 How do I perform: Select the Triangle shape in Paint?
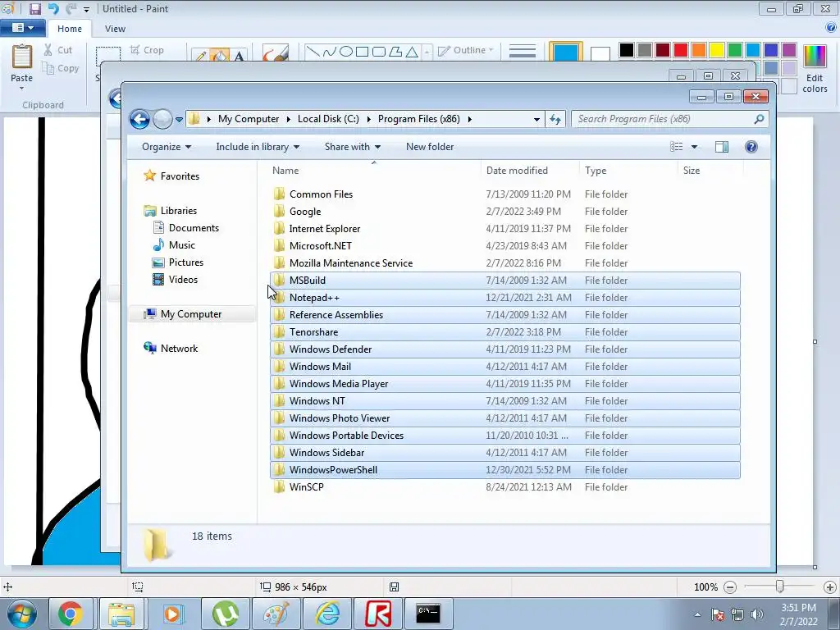click(412, 52)
